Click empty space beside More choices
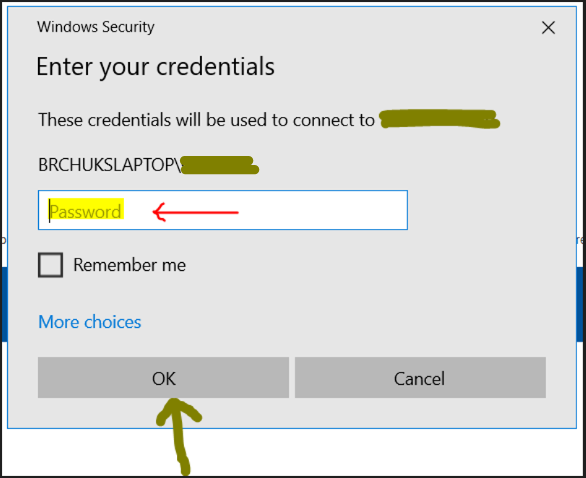 point(336,322)
